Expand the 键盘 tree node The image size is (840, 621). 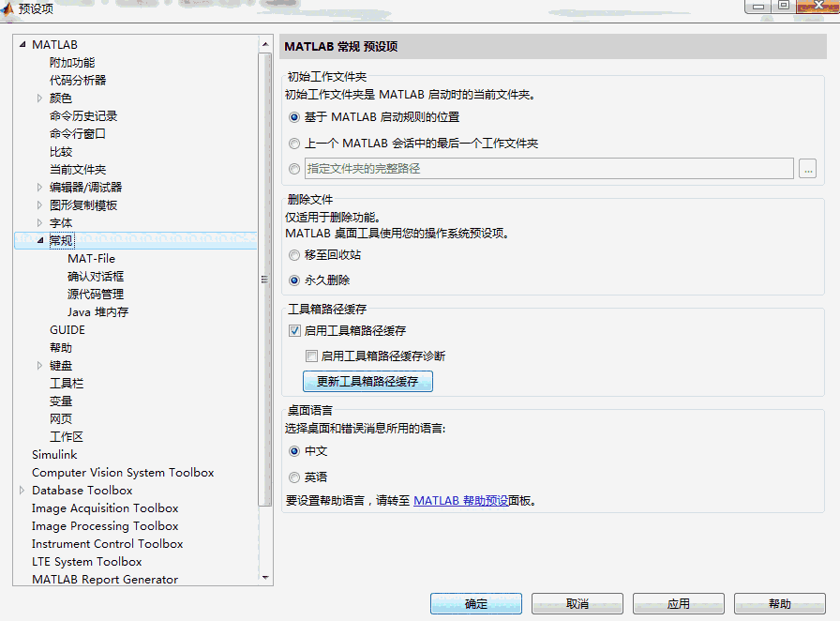point(39,365)
